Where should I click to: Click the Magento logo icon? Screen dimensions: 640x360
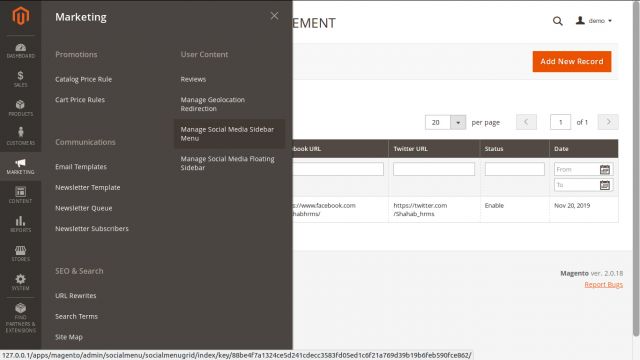click(20, 16)
